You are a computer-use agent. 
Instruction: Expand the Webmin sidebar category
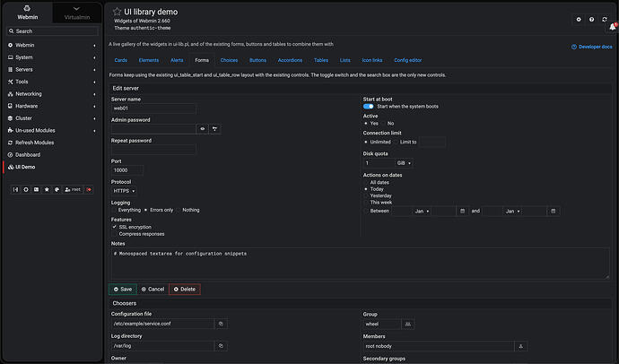(52, 46)
